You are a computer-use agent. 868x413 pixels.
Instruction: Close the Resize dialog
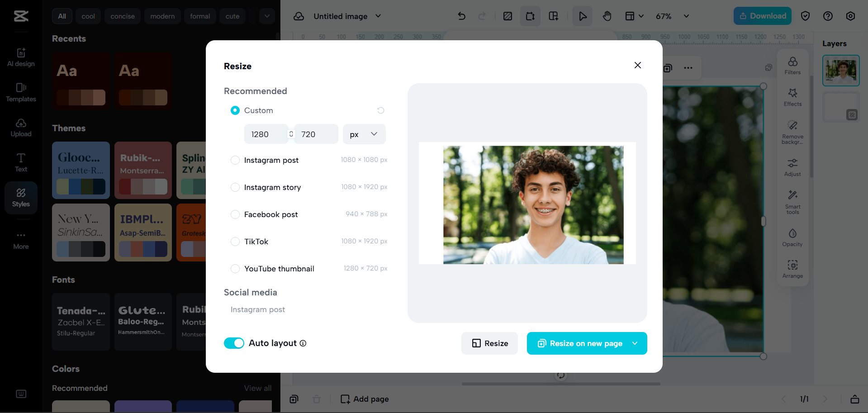coord(638,65)
